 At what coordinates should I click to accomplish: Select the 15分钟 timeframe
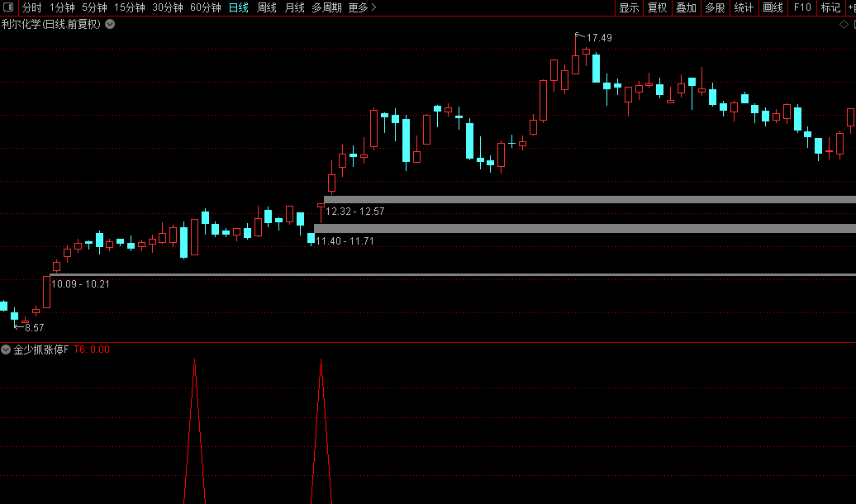tap(130, 7)
